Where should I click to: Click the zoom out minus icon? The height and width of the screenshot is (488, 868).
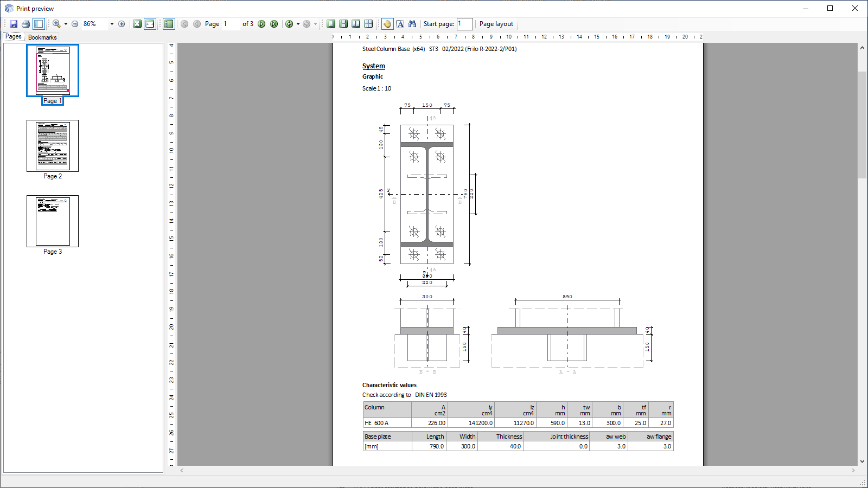click(x=75, y=24)
